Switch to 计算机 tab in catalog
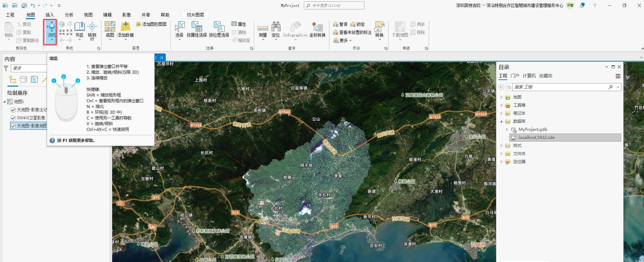The width and height of the screenshot is (644, 262). click(x=529, y=76)
